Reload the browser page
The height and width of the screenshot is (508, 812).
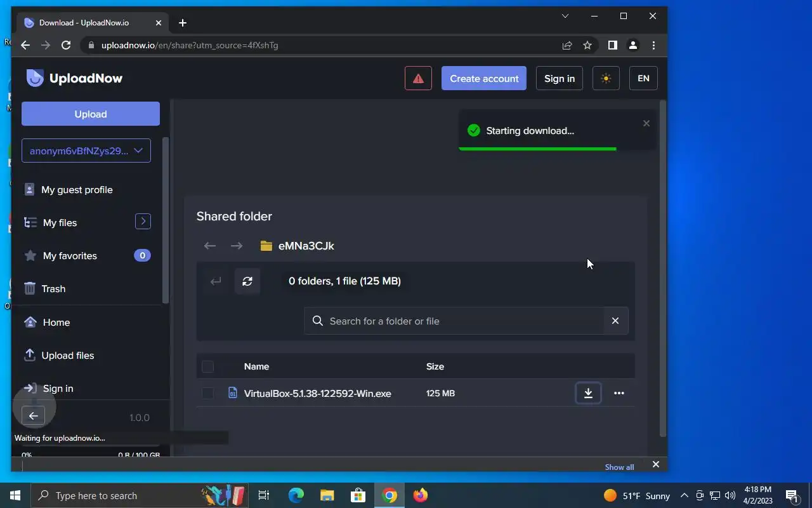click(66, 45)
